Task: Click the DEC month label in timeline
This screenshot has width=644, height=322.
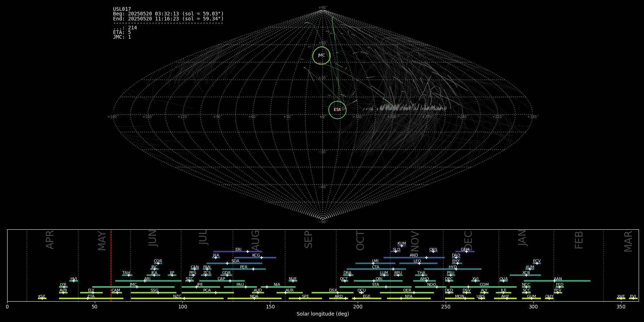Action: tap(468, 240)
